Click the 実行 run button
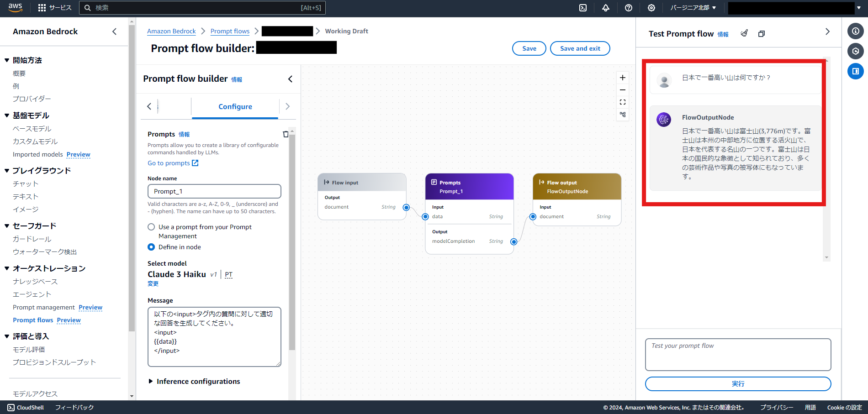Viewport: 868px width, 414px height. pyautogui.click(x=738, y=384)
